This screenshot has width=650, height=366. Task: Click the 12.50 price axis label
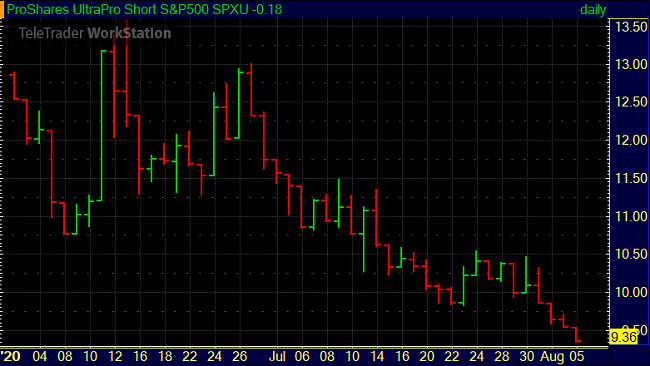point(631,102)
